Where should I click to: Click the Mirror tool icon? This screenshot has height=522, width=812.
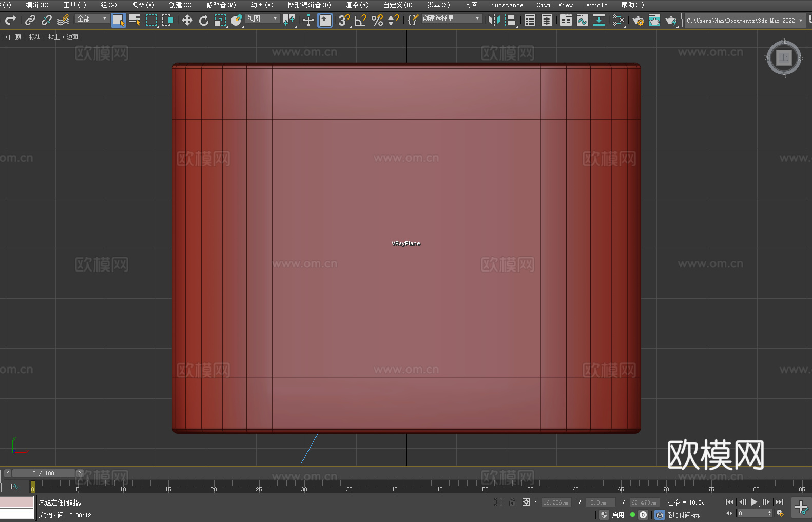(494, 20)
